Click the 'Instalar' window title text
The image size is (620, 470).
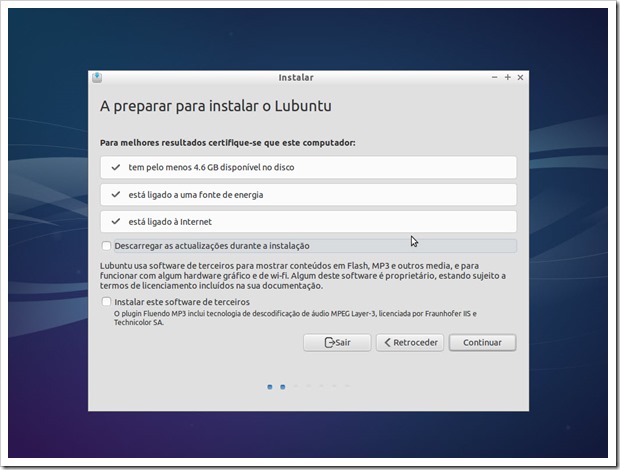coord(296,77)
